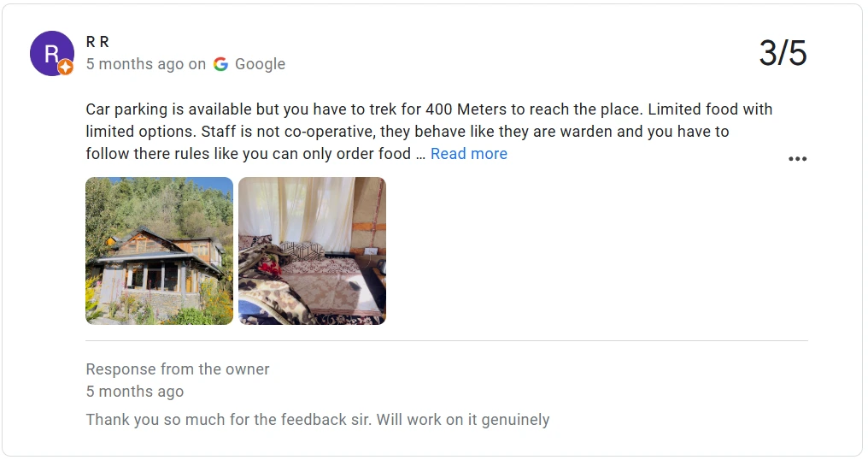
Task: Click the 'follow there rules' review line
Action: click(x=248, y=154)
